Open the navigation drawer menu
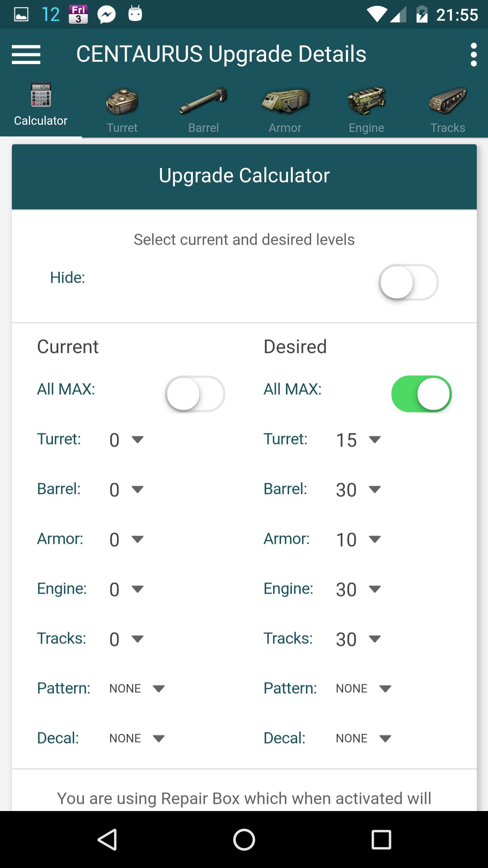The width and height of the screenshot is (488, 868). [x=25, y=54]
